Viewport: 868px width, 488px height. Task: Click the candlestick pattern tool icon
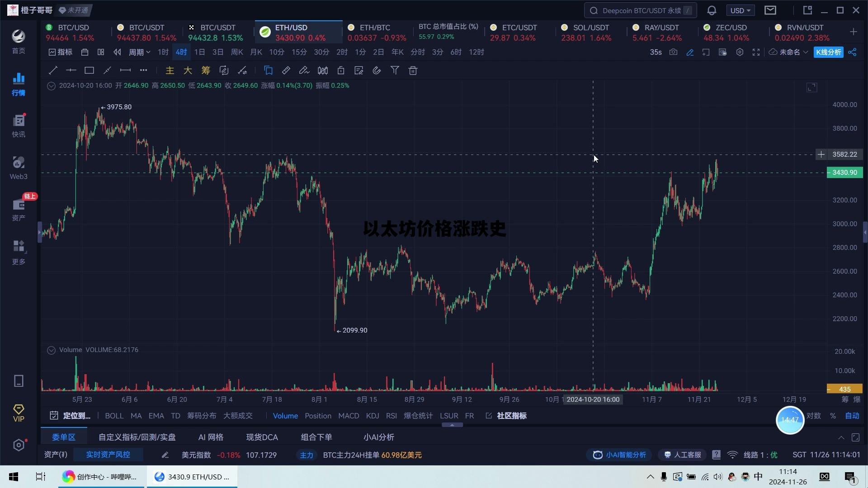(323, 70)
